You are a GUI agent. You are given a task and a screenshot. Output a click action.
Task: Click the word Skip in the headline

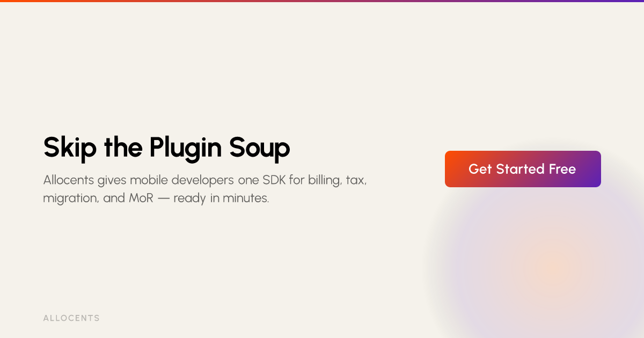67,148
